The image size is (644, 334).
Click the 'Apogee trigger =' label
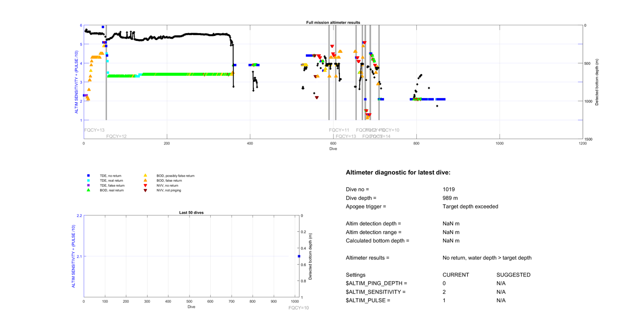(366, 207)
